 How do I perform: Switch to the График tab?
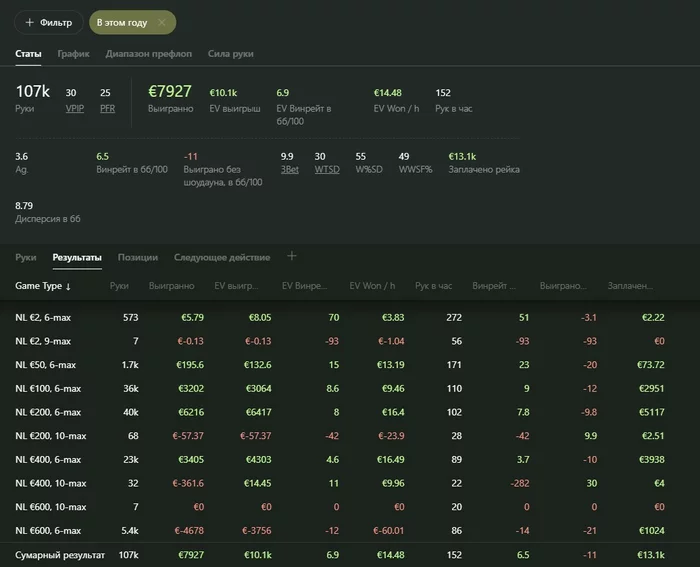click(73, 53)
